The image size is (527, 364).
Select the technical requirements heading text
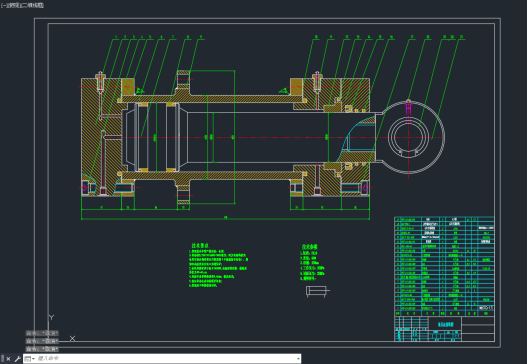click(x=200, y=246)
